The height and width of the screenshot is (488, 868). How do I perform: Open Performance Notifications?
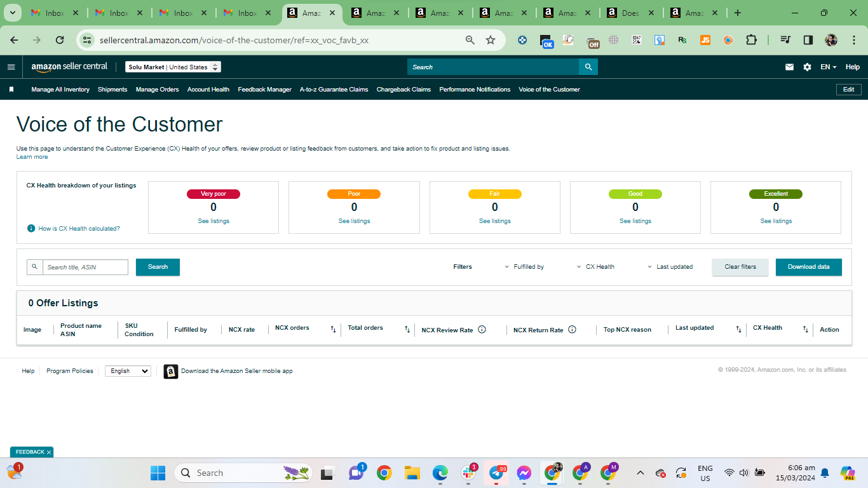(475, 90)
